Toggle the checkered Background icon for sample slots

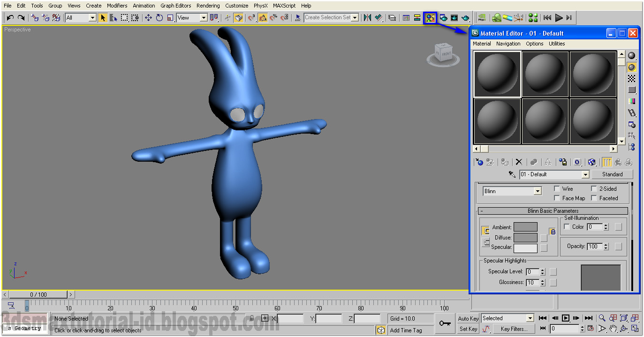point(632,78)
